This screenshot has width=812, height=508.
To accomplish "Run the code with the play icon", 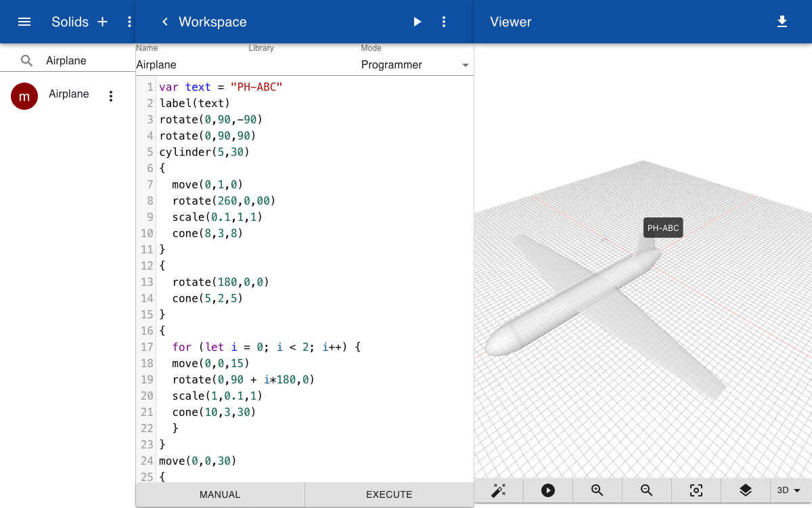I will (417, 22).
